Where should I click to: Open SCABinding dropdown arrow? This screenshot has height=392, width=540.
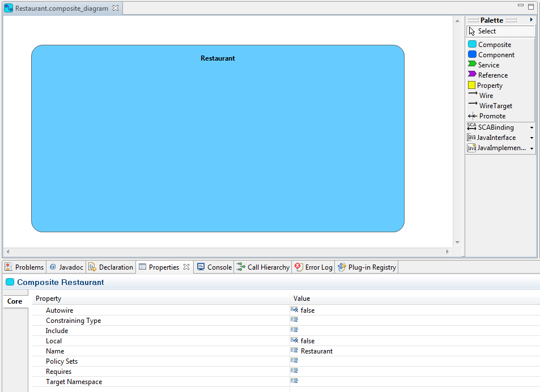tap(532, 127)
